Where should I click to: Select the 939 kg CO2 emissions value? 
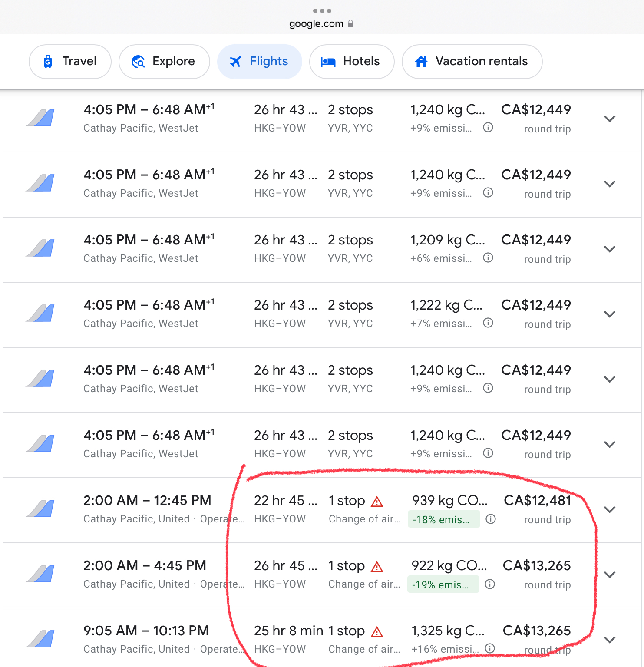pyautogui.click(x=450, y=501)
